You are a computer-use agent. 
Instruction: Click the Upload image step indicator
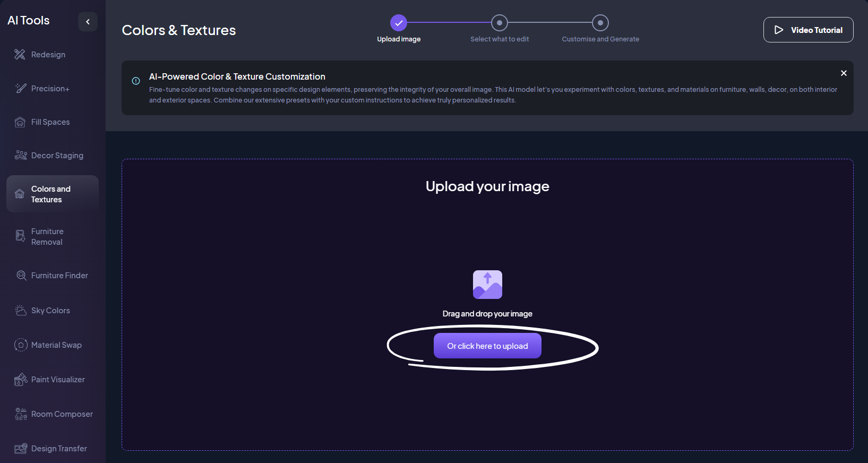coord(399,23)
